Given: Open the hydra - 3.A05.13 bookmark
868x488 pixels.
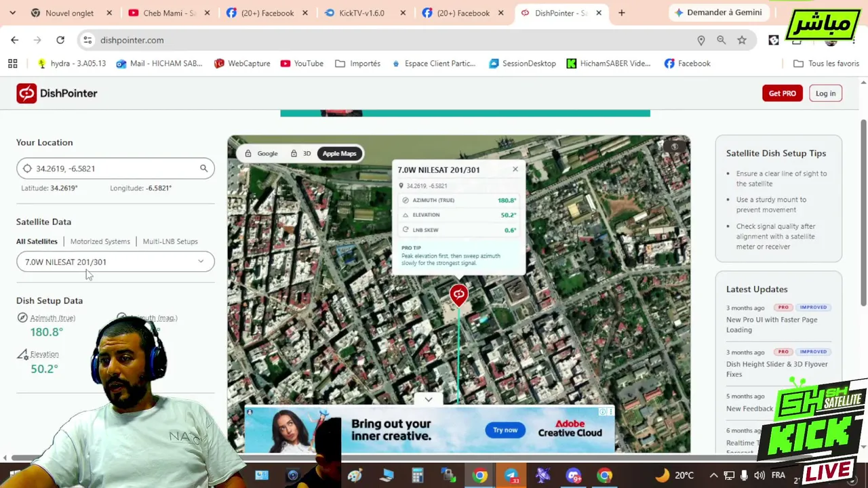Looking at the screenshot, I should (71, 63).
